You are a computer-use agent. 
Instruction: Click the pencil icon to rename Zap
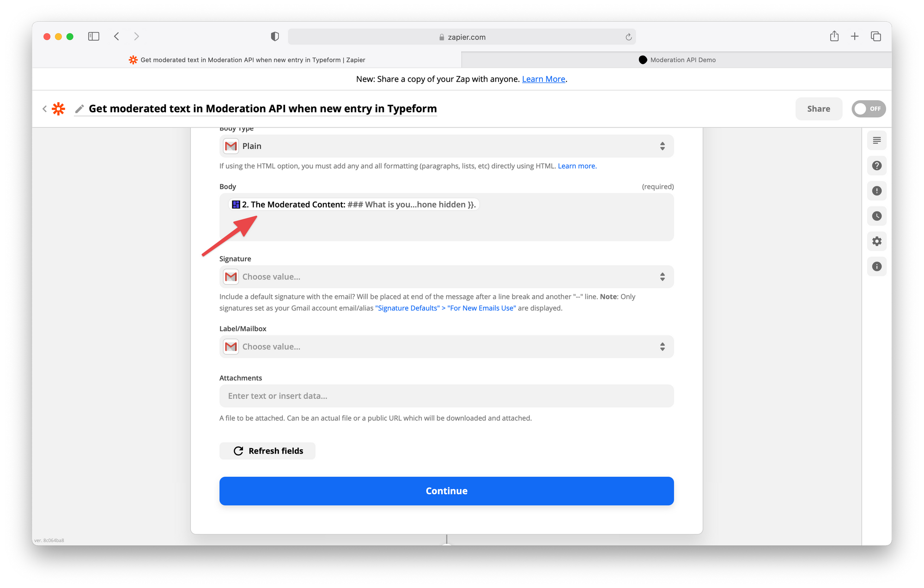pyautogui.click(x=79, y=109)
